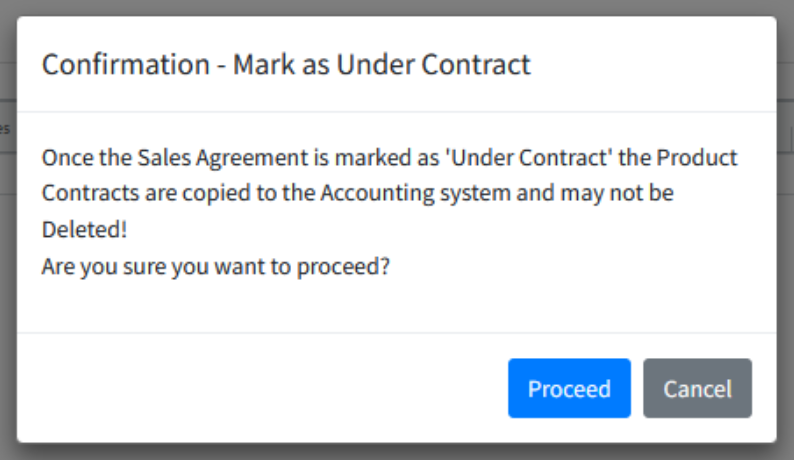Click blank header space right of the title
Screen dimensions: 794x460
650,65
